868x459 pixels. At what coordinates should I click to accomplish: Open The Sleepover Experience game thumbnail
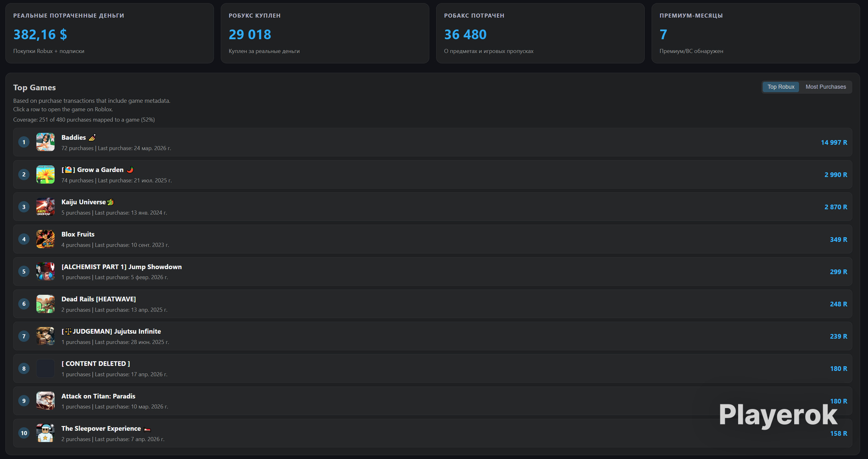click(45, 433)
